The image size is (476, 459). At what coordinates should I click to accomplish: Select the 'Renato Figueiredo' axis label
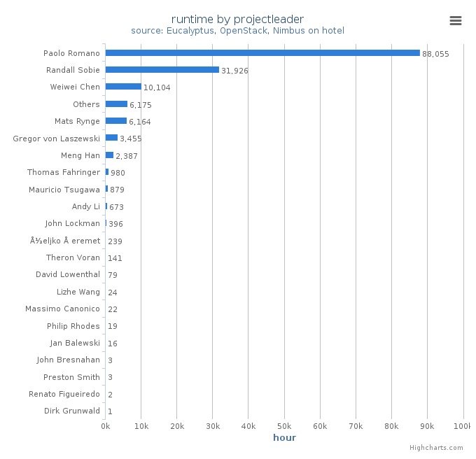pyautogui.click(x=64, y=394)
